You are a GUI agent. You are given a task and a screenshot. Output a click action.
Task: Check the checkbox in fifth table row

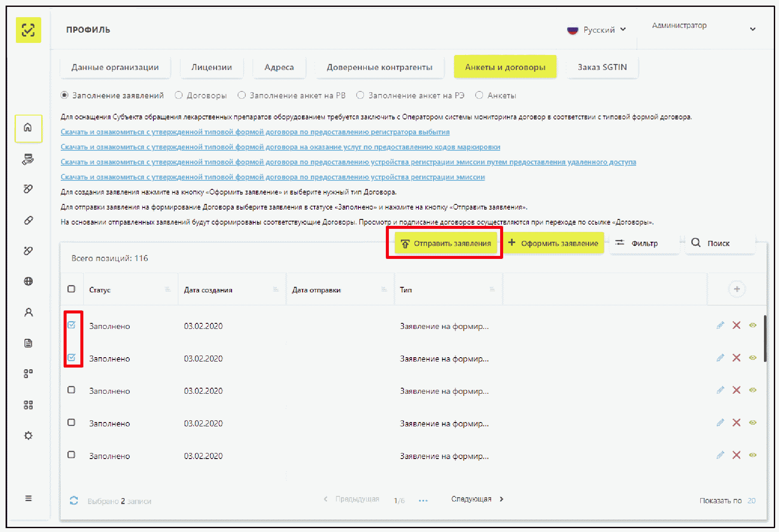pyautogui.click(x=71, y=455)
